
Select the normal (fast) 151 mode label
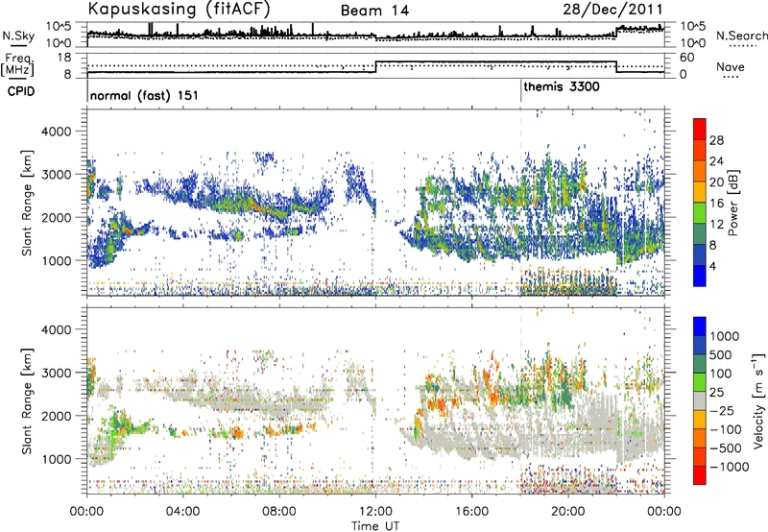(144, 95)
